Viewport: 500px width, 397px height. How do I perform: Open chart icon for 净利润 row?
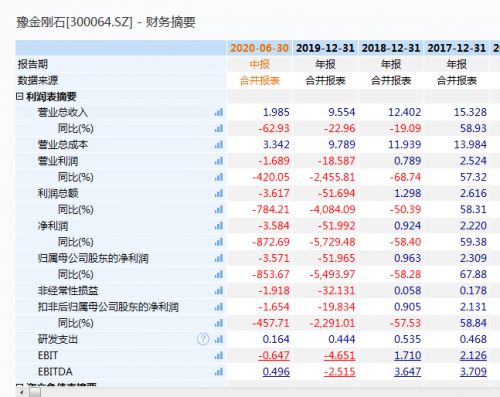[x=219, y=226]
